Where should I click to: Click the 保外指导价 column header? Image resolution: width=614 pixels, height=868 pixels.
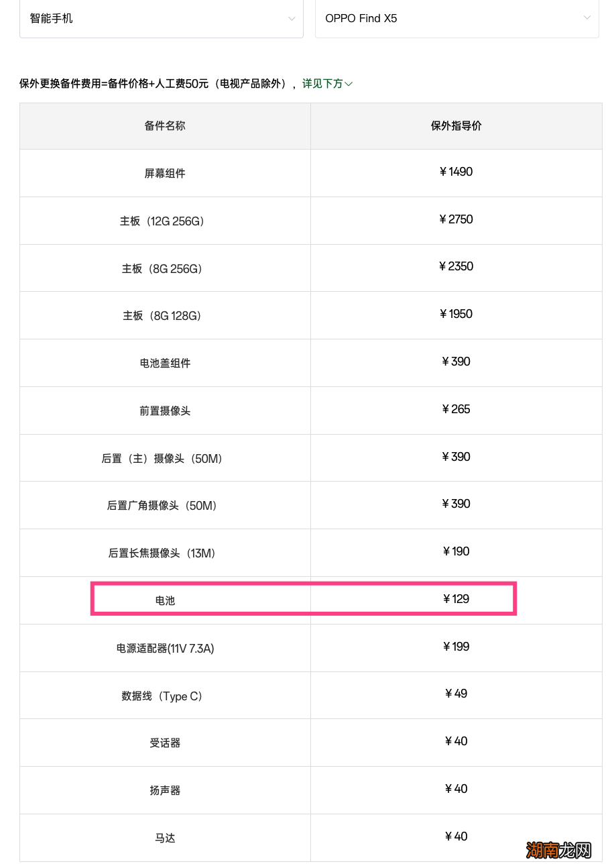pos(456,126)
